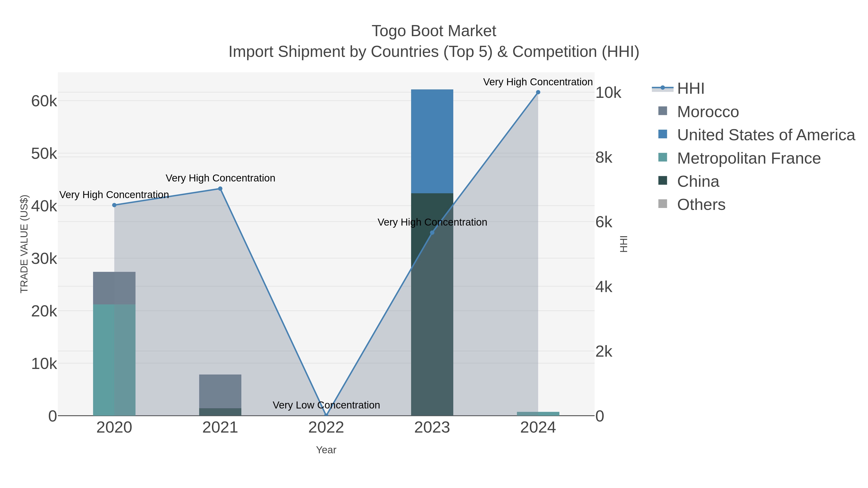Click the Metropolitan France legend color swatch
The height and width of the screenshot is (488, 868).
pos(663,157)
